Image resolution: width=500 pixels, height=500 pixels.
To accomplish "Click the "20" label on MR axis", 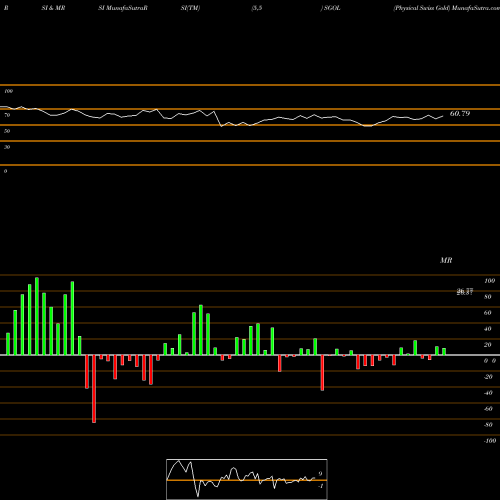I will pos(488,345).
